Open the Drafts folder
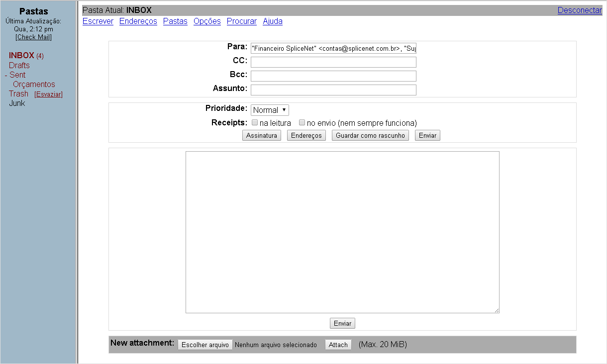 (x=19, y=65)
